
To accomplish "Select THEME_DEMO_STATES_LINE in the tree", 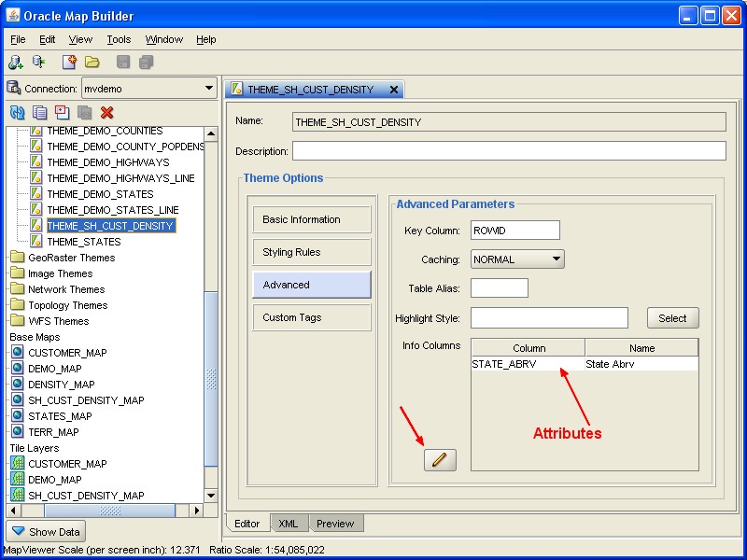I will tap(113, 210).
